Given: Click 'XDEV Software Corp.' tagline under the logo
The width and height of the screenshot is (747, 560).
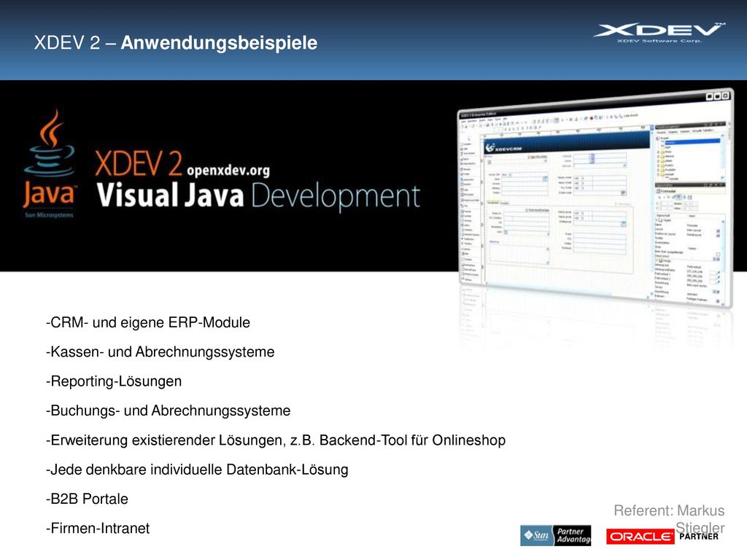Looking at the screenshot, I should point(659,41).
